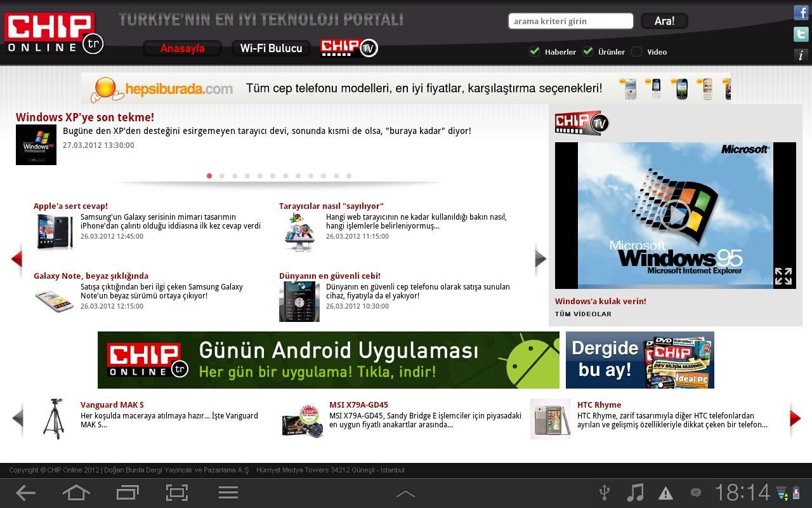812x508 pixels.
Task: Tap the clock showing 18:14
Action: point(742,493)
